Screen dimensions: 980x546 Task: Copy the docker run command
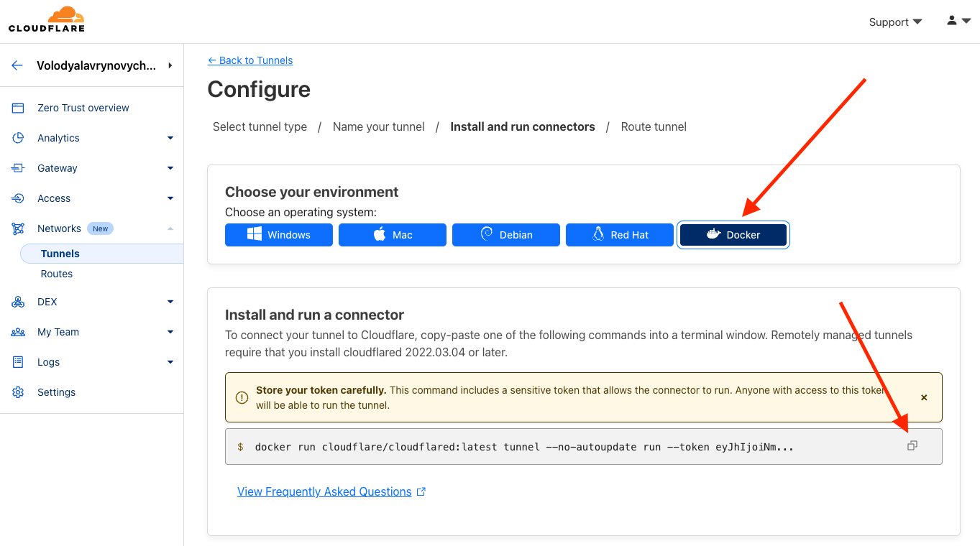(912, 446)
